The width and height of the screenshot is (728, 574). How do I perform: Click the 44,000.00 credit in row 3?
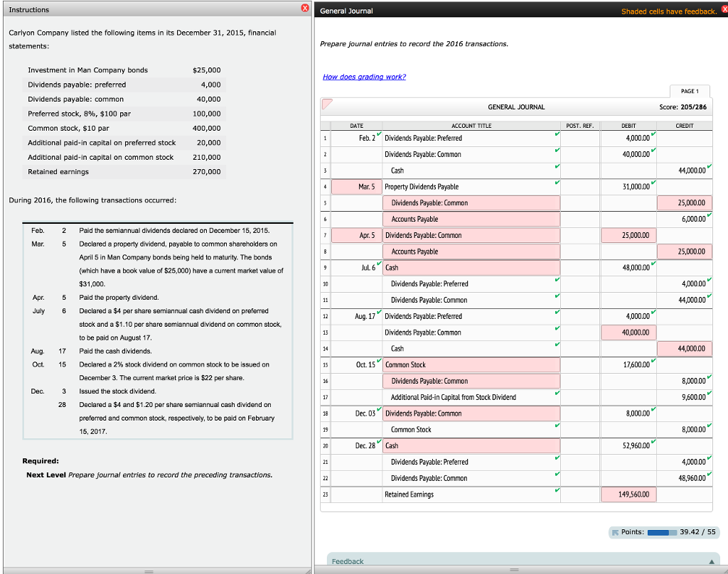pos(685,170)
